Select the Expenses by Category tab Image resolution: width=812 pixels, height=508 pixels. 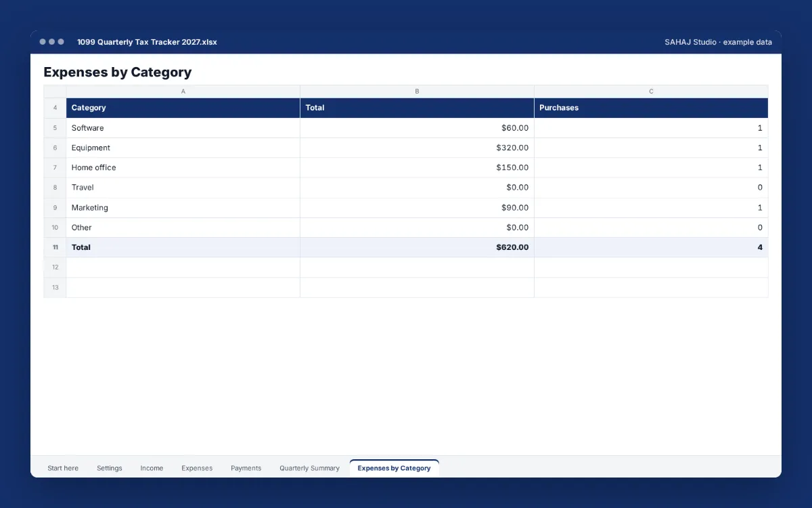[394, 468]
